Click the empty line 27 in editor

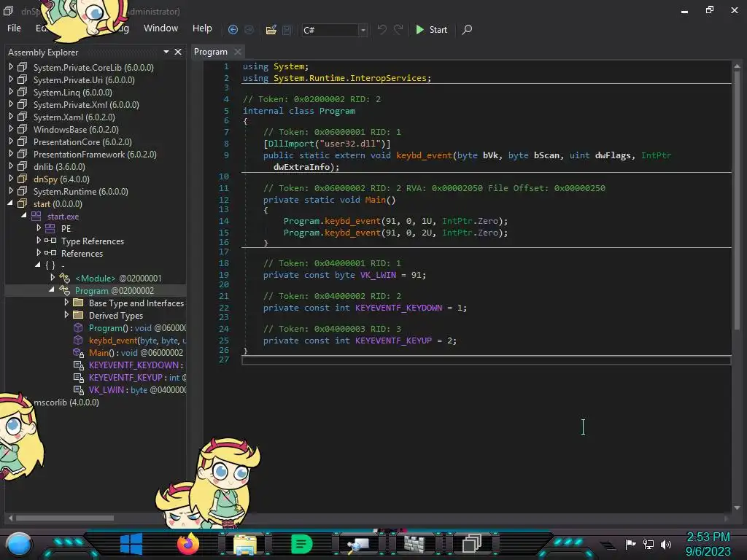[x=486, y=360]
